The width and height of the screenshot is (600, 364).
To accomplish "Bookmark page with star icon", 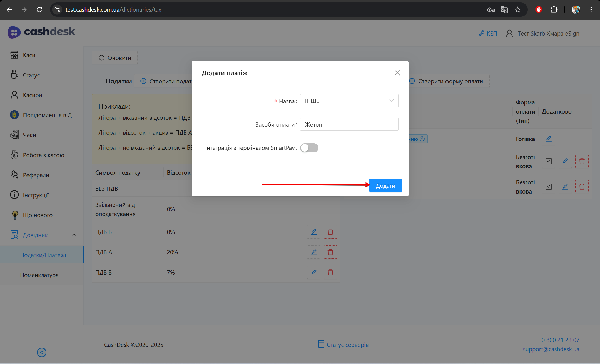I will coord(517,10).
